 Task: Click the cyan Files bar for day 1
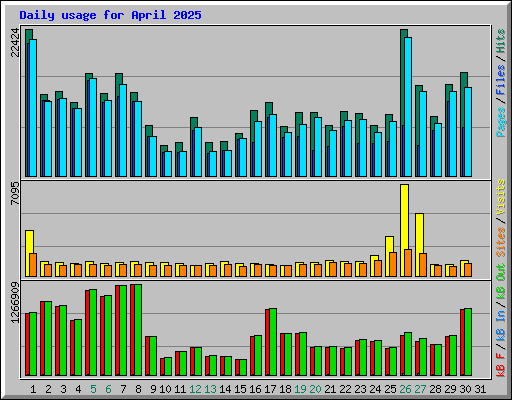[x=33, y=108]
